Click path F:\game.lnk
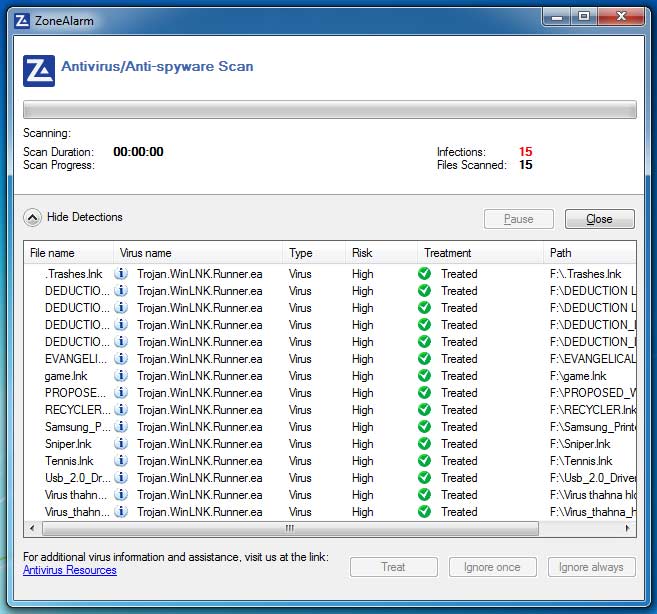The image size is (657, 614). pyautogui.click(x=578, y=376)
